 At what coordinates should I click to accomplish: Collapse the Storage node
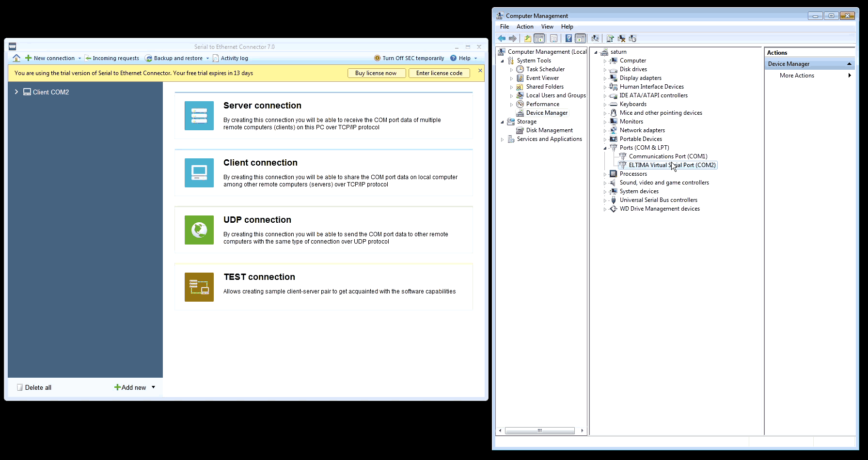(x=502, y=122)
